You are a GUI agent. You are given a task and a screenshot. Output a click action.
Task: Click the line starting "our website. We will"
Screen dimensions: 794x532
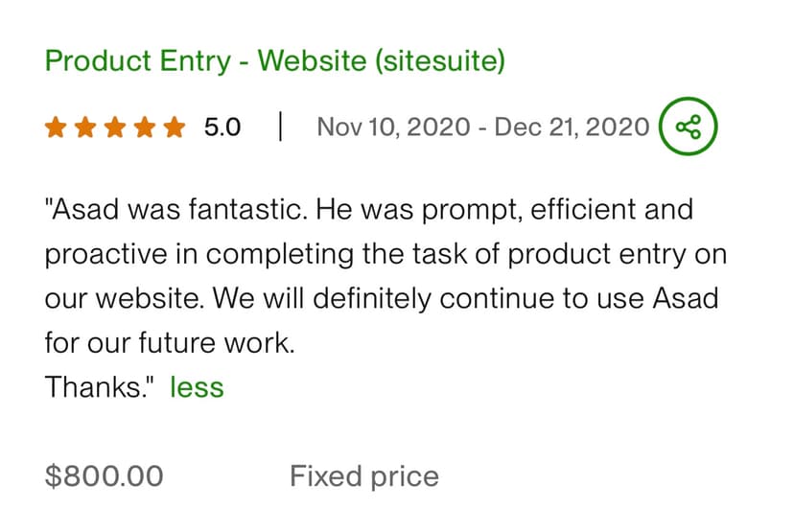[x=381, y=298]
